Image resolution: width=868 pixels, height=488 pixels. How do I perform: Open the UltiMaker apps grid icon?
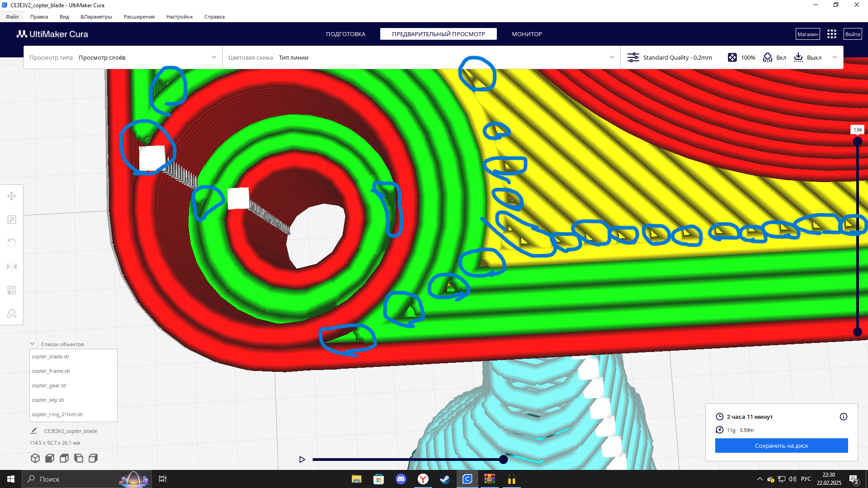click(831, 34)
